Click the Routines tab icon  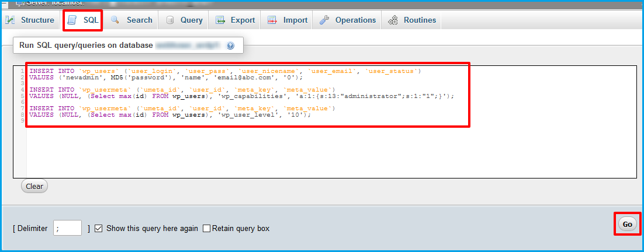[x=393, y=20]
